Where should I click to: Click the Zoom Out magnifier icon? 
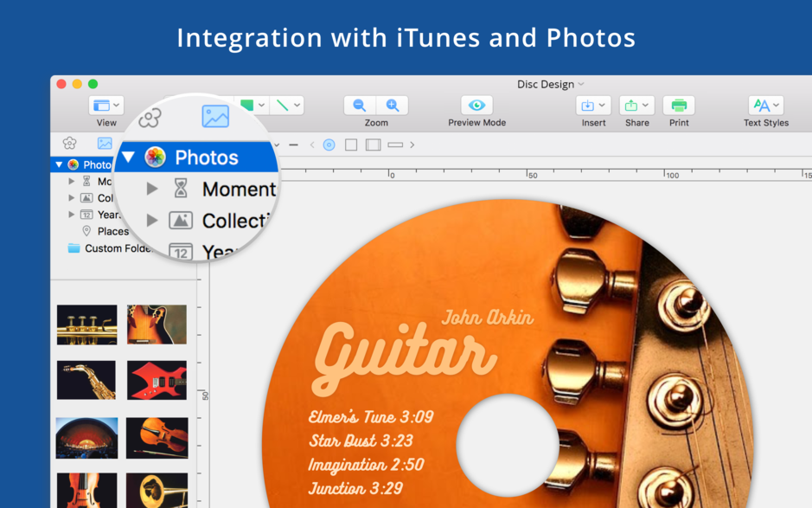(359, 106)
